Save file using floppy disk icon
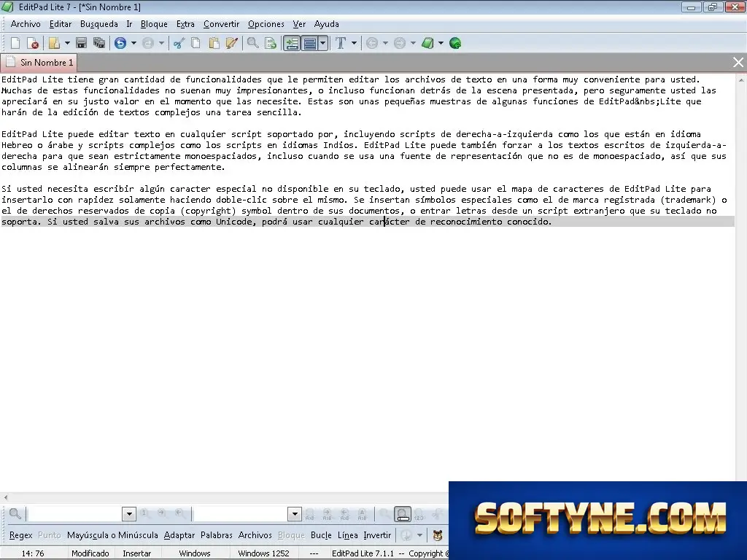Screen dimensions: 747x560 [x=82, y=43]
